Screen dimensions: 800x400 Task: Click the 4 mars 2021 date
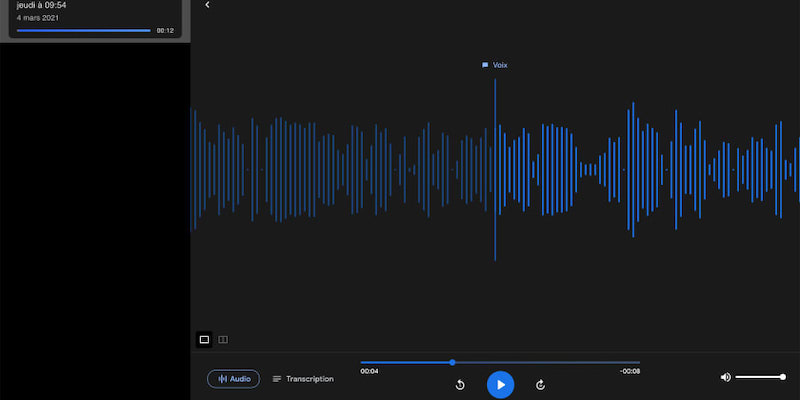tap(38, 18)
